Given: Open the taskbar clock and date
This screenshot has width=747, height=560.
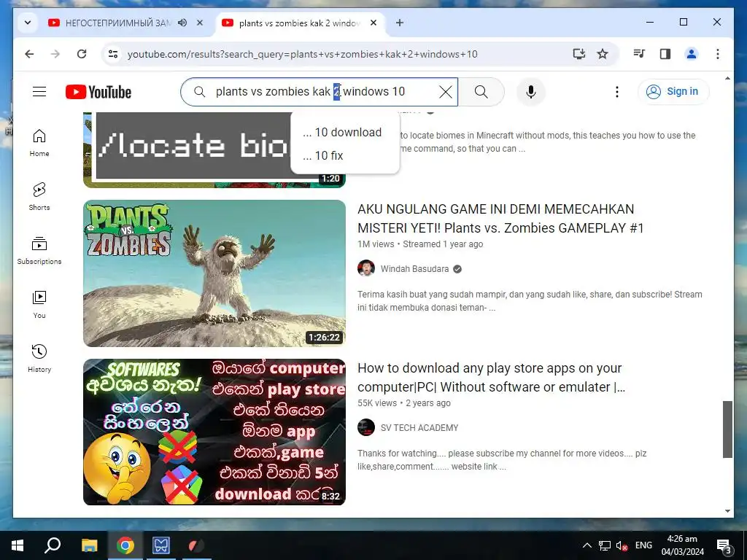Looking at the screenshot, I should point(682,545).
